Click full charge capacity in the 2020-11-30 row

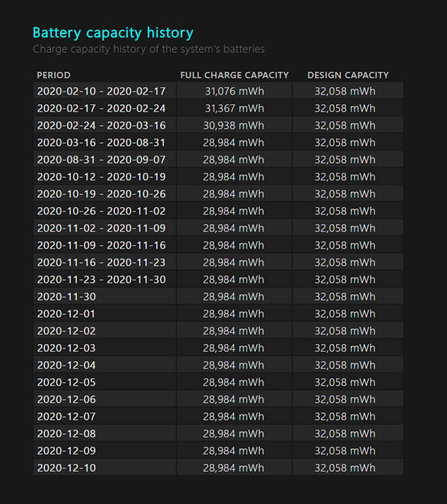pos(233,297)
